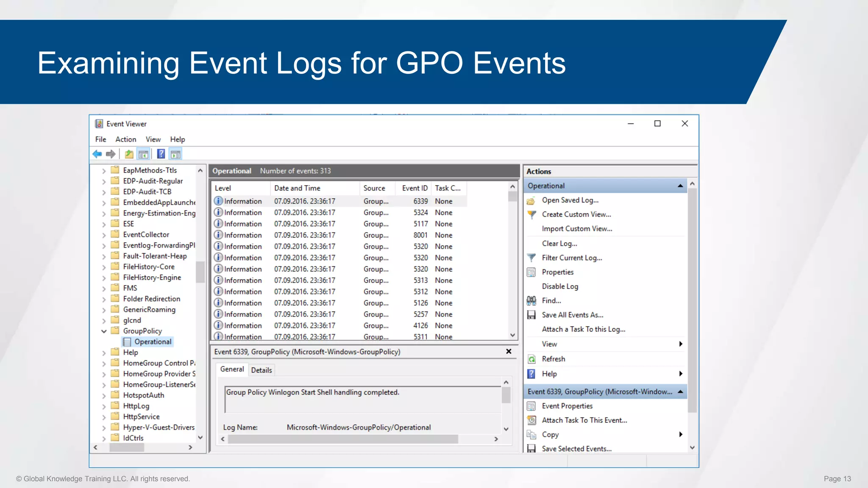Viewport: 868px width, 488px height.
Task: Switch to the General tab
Action: click(x=232, y=369)
